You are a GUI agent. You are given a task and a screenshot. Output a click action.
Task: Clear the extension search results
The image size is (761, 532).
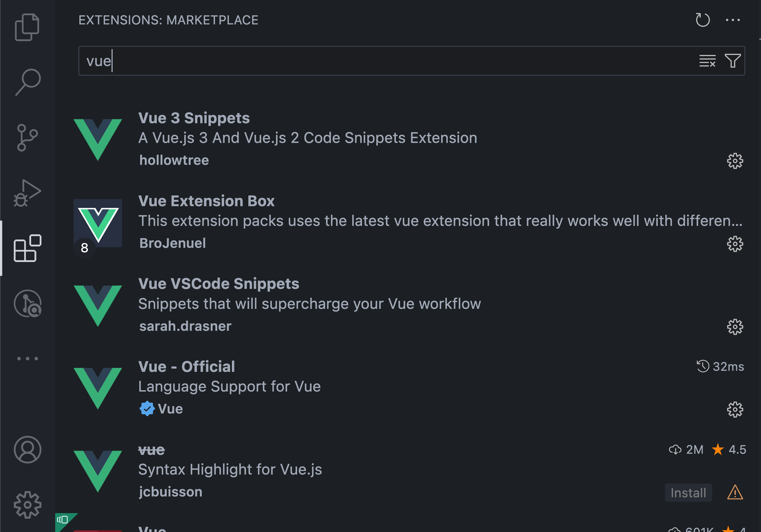tap(707, 61)
